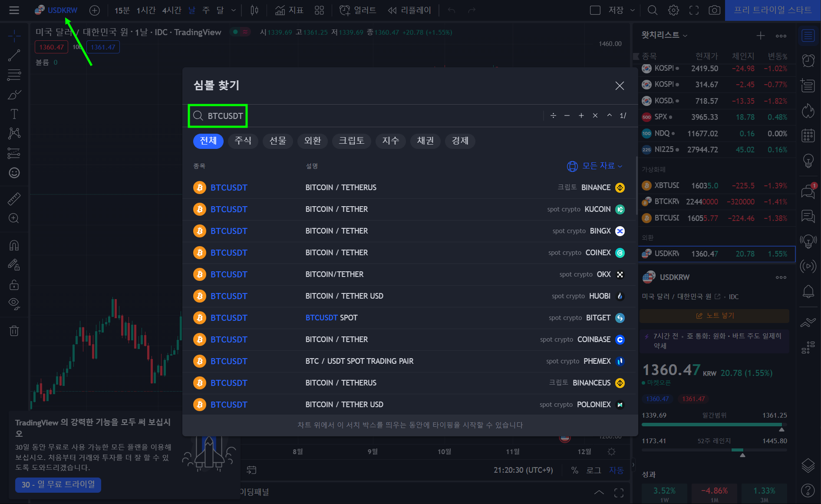
Task: Take a snapshot with camera icon
Action: tap(714, 10)
